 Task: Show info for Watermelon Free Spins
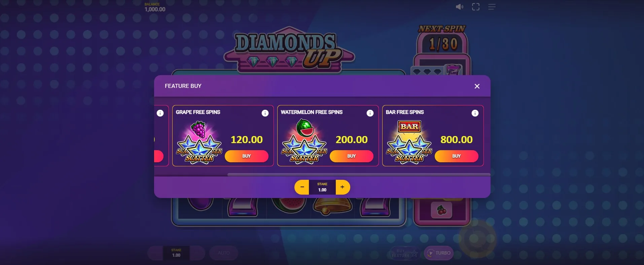tap(370, 113)
